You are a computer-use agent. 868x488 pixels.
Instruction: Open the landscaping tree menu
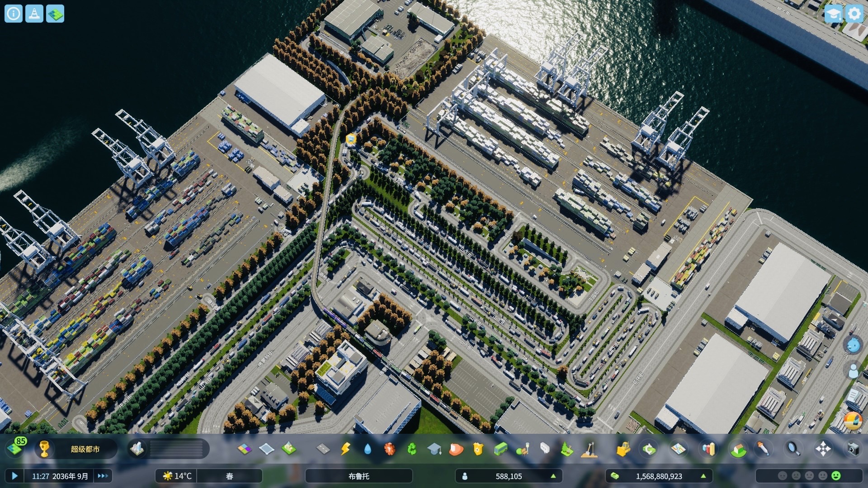[x=567, y=449]
